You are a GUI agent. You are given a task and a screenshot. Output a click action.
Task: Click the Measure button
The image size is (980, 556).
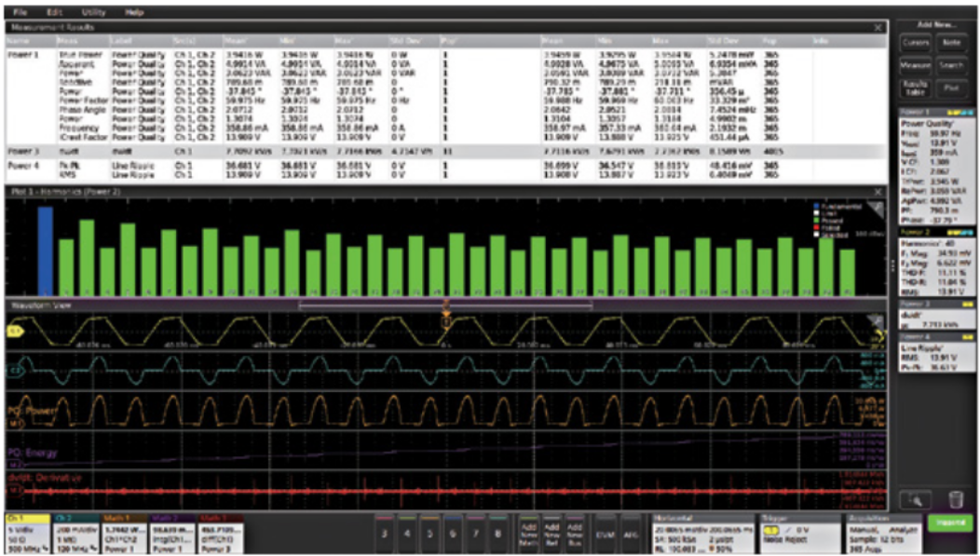pyautogui.click(x=914, y=66)
